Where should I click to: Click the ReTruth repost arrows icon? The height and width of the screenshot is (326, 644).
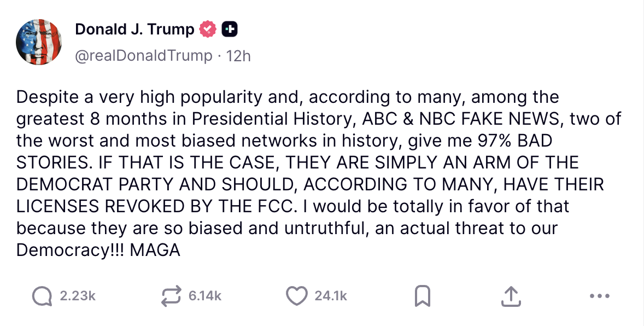point(171,296)
